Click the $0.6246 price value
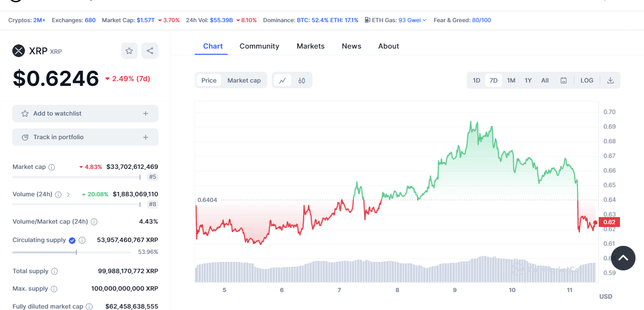644x310 pixels. tap(56, 78)
